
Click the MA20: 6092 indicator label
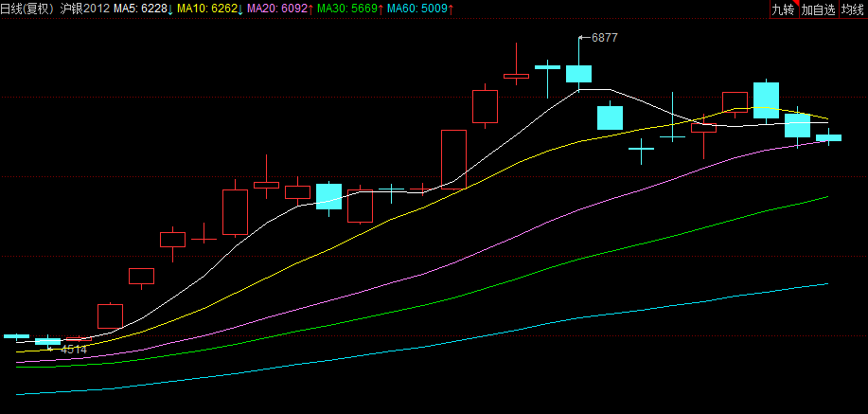click(x=280, y=9)
